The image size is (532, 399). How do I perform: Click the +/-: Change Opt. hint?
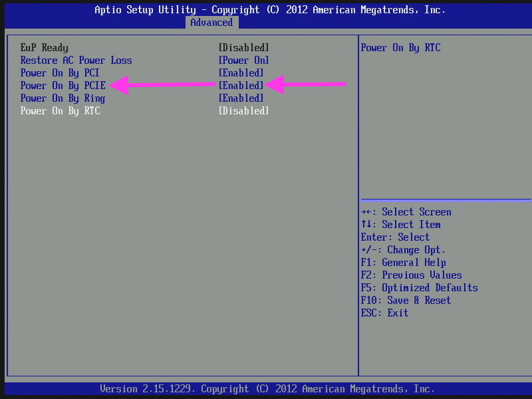403,250
